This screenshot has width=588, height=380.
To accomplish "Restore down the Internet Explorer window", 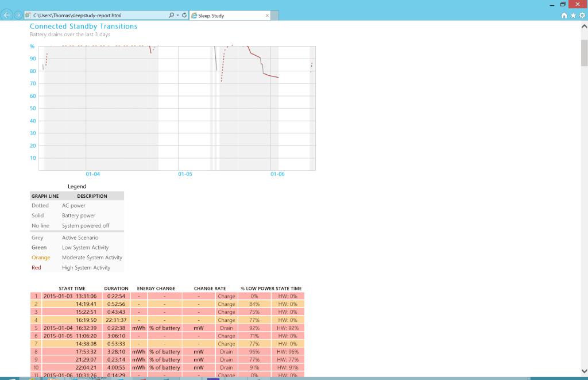I will pyautogui.click(x=563, y=5).
